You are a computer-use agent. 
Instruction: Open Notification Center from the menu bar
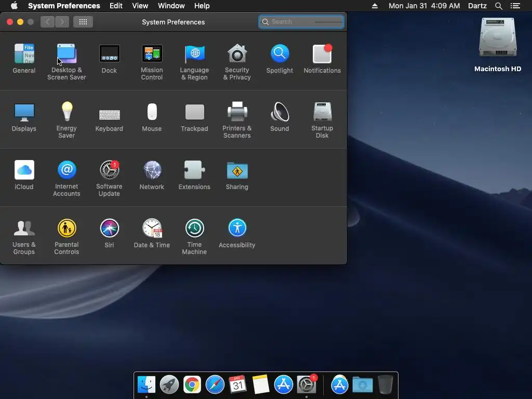[x=515, y=6]
